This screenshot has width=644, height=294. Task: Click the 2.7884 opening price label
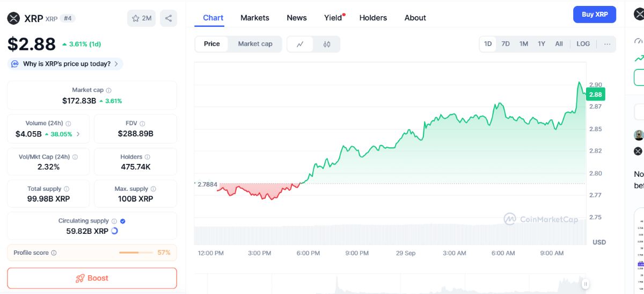click(x=207, y=184)
